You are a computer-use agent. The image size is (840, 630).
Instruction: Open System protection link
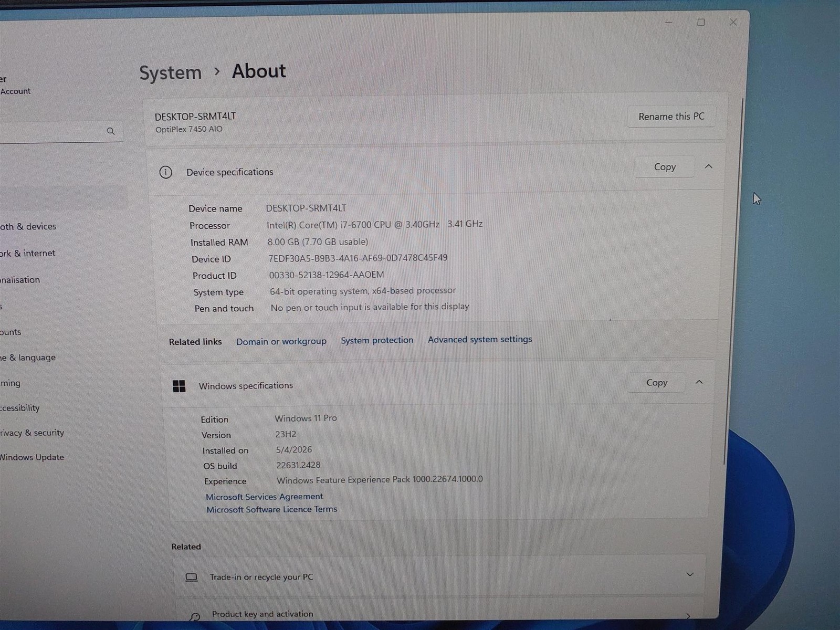point(377,340)
